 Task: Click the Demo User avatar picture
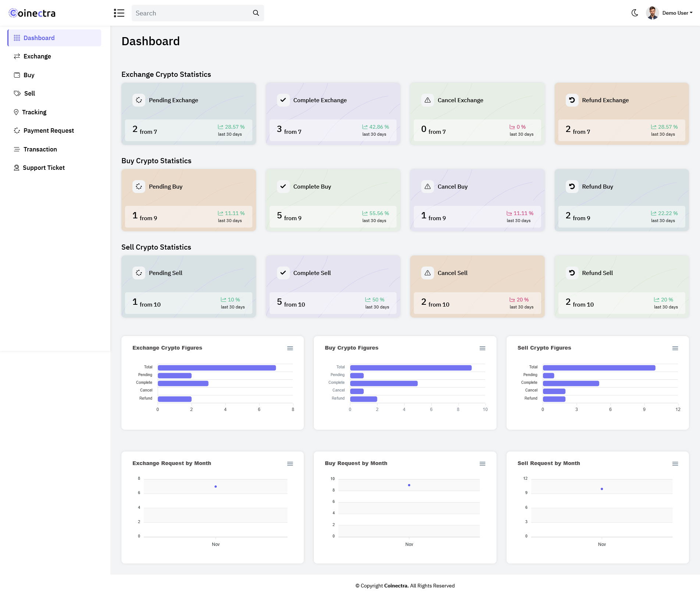(x=652, y=13)
